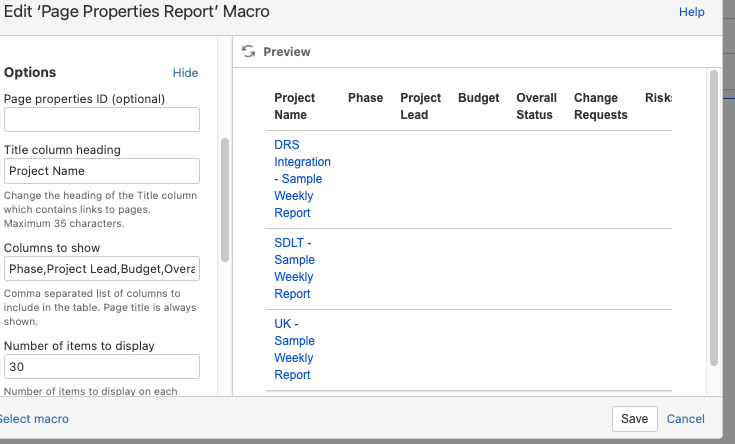The image size is (735, 444).
Task: Open the Help link
Action: [691, 12]
